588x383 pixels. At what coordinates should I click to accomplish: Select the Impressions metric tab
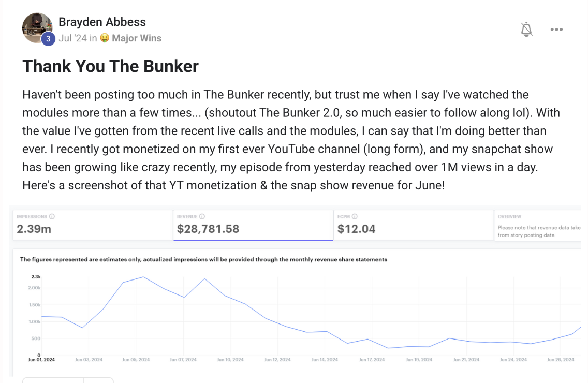point(93,225)
